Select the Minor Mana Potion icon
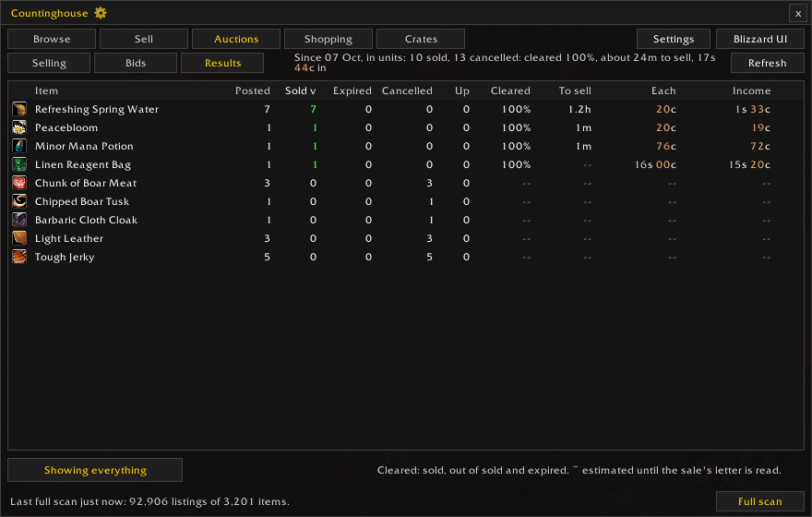This screenshot has width=812, height=517. point(19,146)
